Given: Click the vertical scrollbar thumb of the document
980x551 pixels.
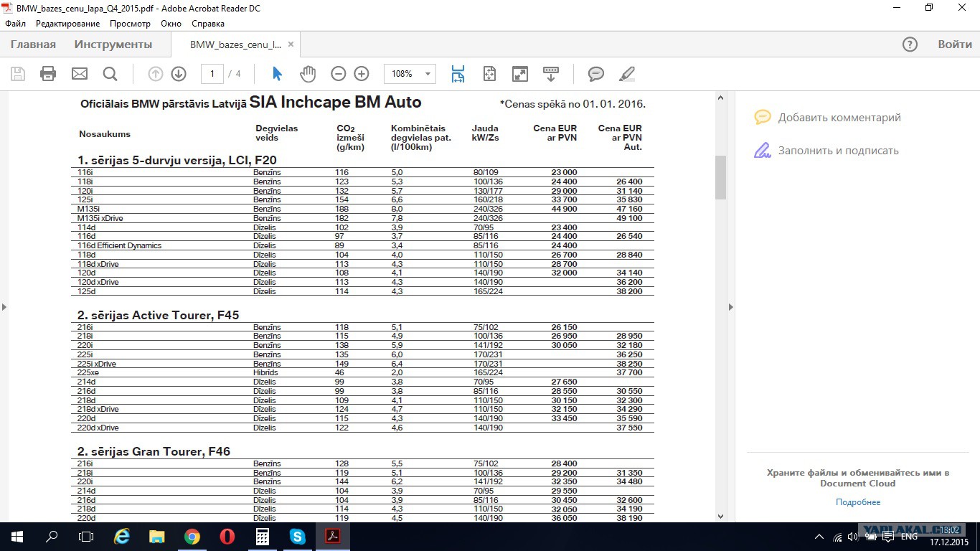Looking at the screenshot, I should (x=720, y=177).
